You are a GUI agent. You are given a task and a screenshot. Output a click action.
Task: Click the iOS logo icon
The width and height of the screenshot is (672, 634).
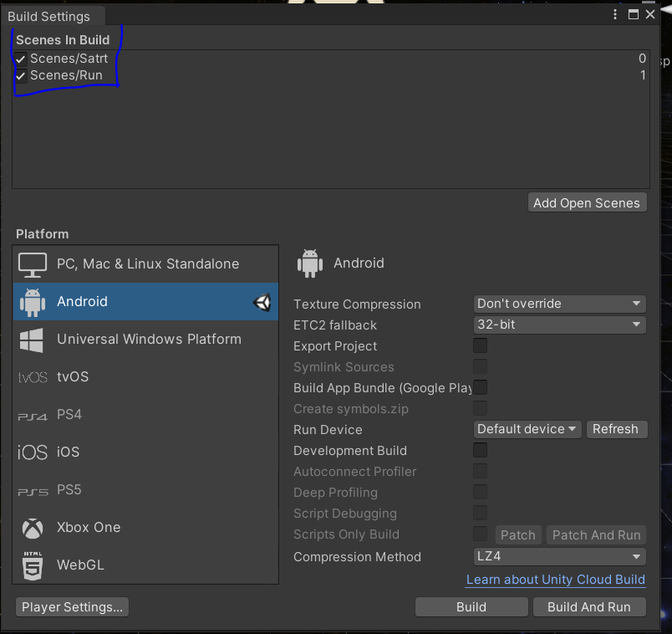pyautogui.click(x=33, y=452)
